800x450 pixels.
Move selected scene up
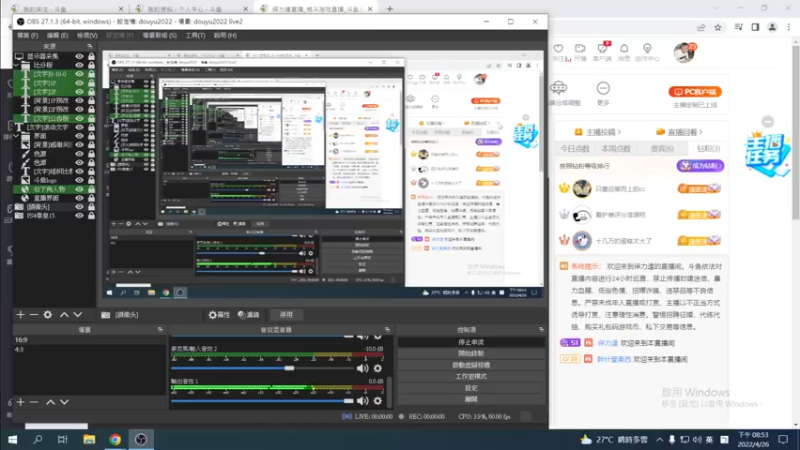click(51, 402)
